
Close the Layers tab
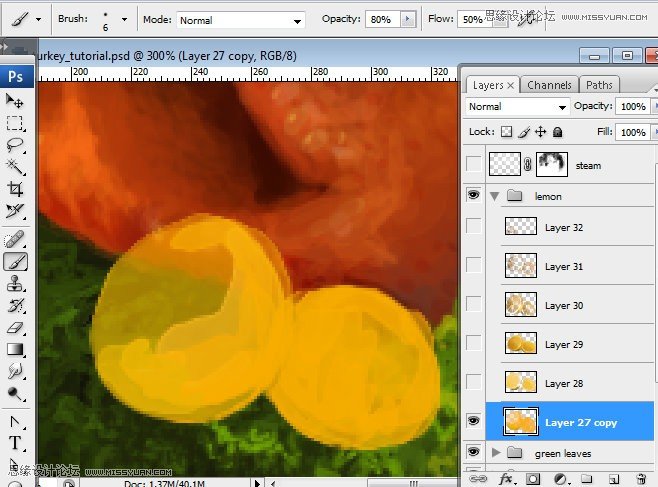tap(511, 86)
